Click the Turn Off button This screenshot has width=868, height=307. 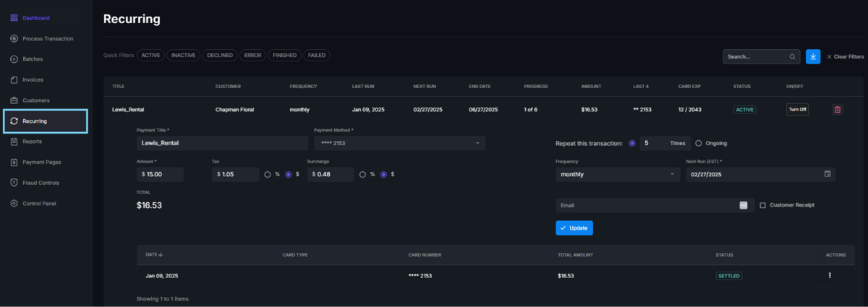pos(797,110)
